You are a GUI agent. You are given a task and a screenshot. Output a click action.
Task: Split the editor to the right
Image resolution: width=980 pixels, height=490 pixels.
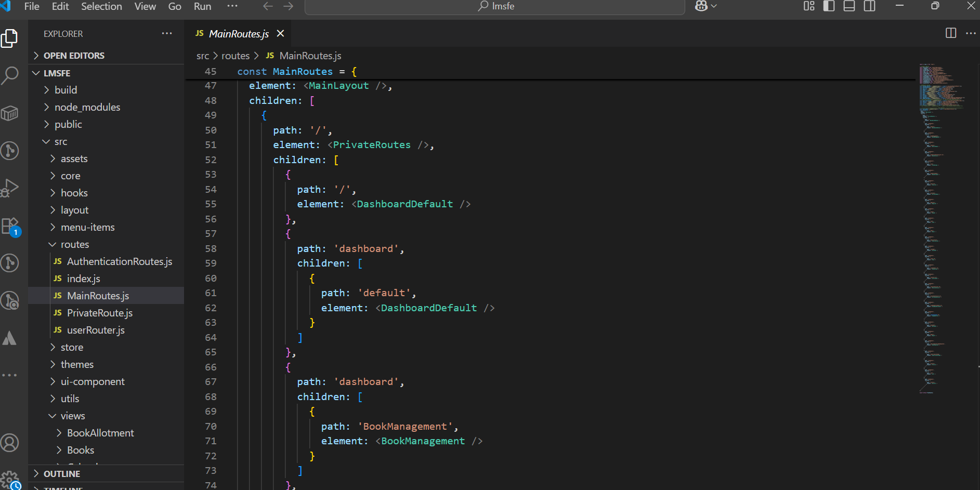tap(950, 33)
